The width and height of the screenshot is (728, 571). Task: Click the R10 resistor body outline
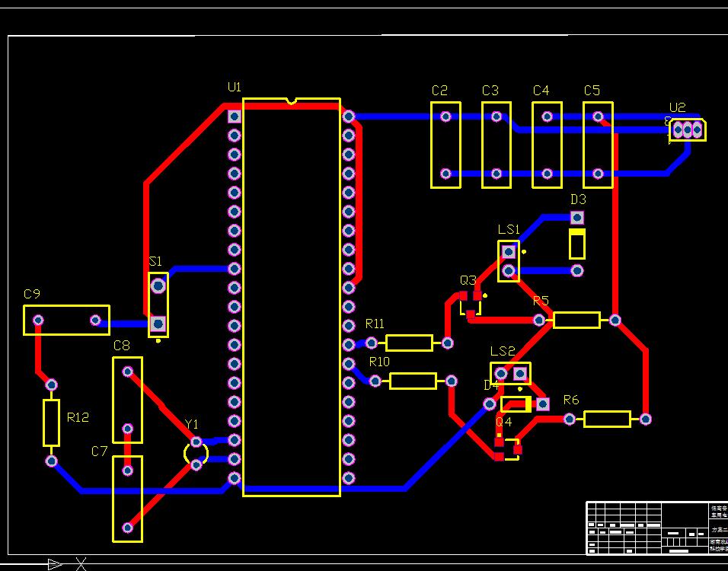[x=413, y=381]
